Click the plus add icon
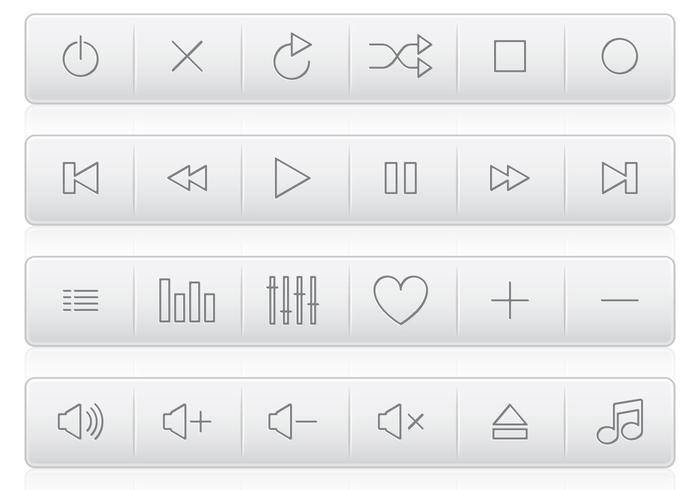This screenshot has height=490, width=700. coord(510,300)
